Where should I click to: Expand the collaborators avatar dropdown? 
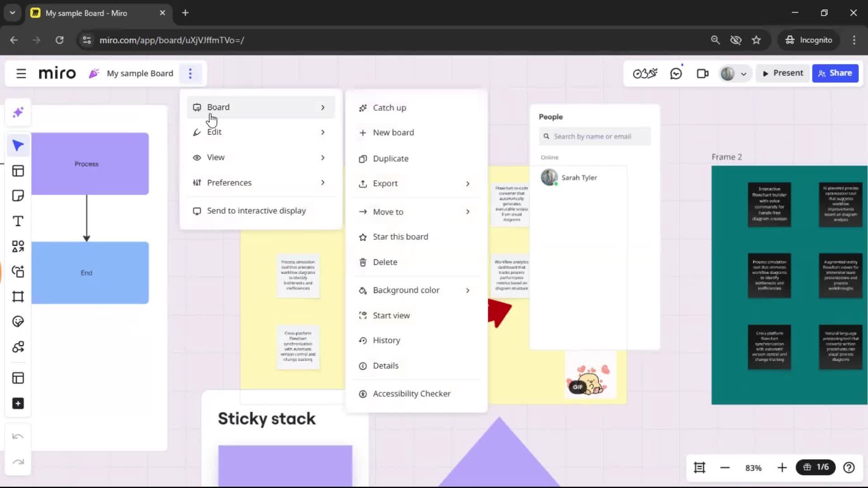point(743,74)
